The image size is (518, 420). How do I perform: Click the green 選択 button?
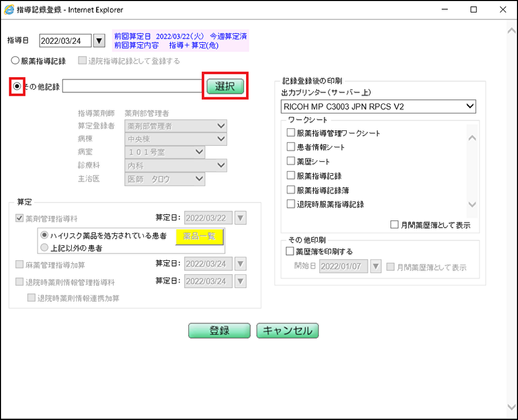pyautogui.click(x=225, y=87)
